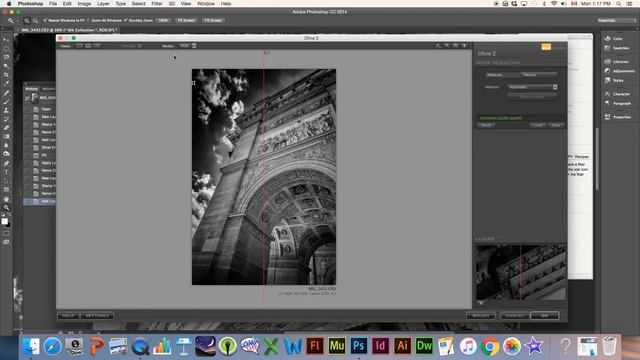Select the Move tool in the toolbar
This screenshot has width=640, height=360.
6,40
